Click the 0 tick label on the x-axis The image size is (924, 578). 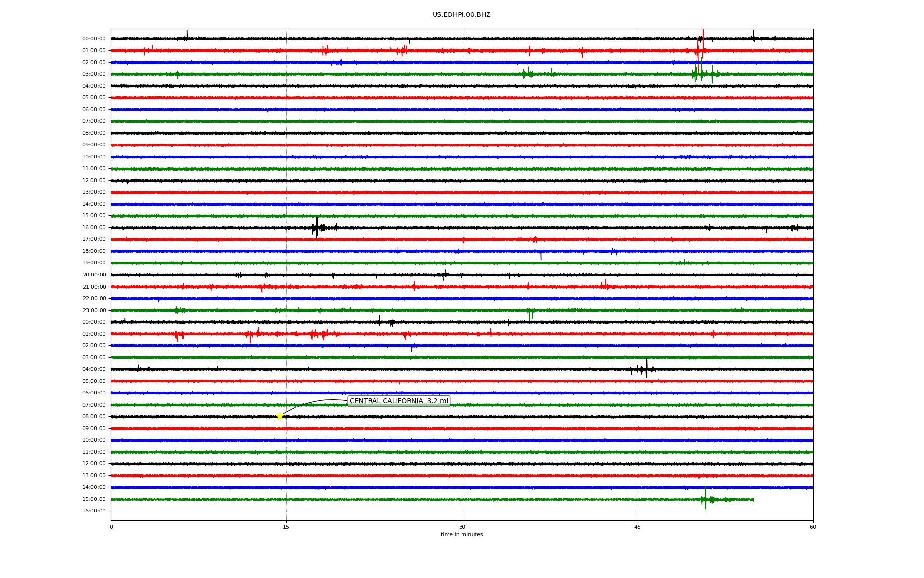coord(111,527)
